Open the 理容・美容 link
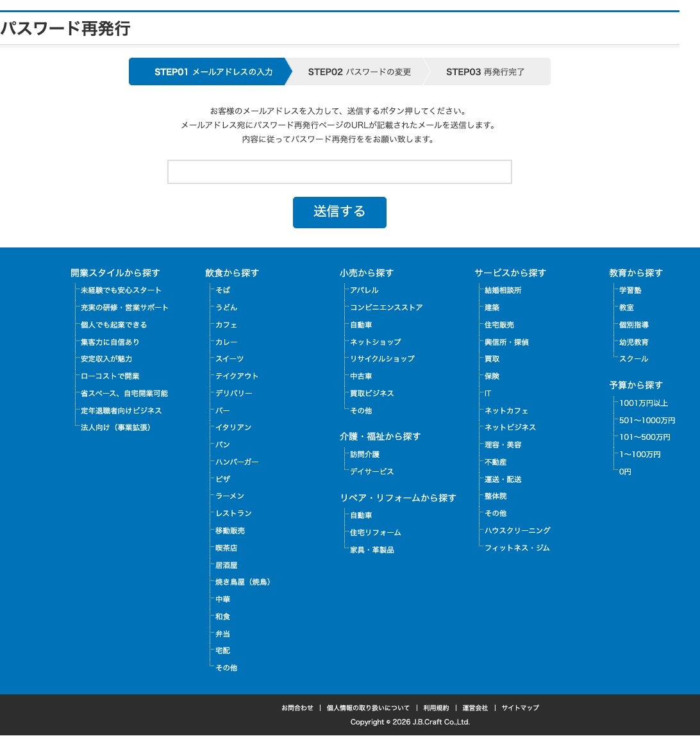 pos(503,445)
